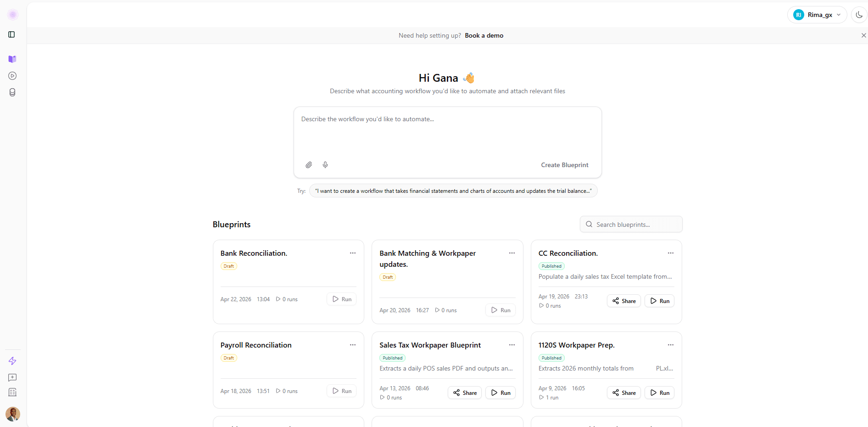868x427 pixels.
Task: Click the lightning bolt icon in sidebar
Action: tap(12, 361)
